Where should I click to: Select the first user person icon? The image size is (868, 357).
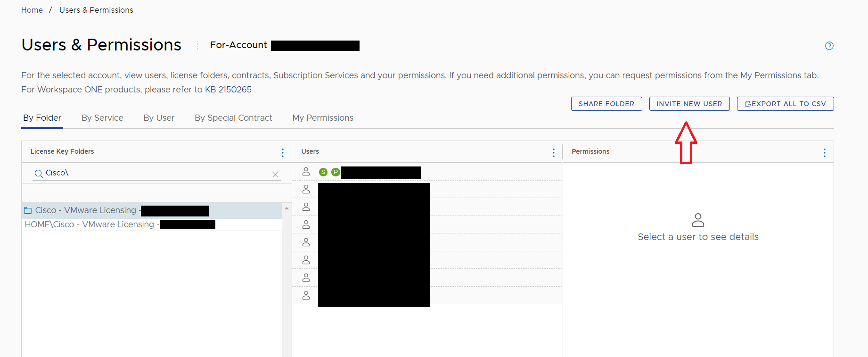(x=306, y=172)
